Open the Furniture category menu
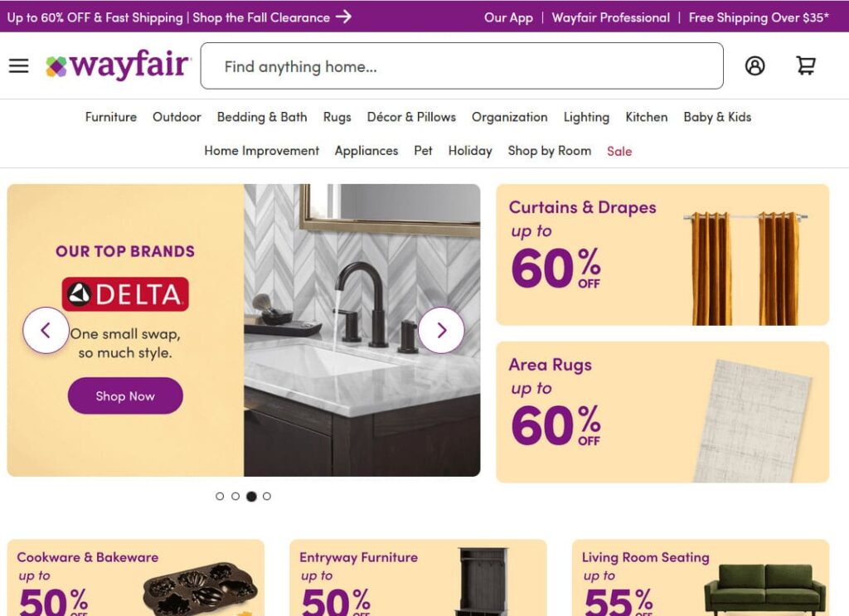Image resolution: width=849 pixels, height=616 pixels. tap(111, 117)
